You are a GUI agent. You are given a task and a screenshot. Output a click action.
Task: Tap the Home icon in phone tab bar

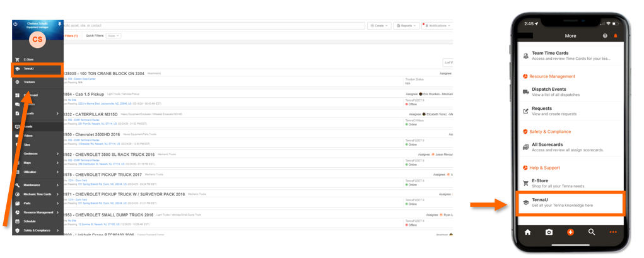click(x=528, y=232)
